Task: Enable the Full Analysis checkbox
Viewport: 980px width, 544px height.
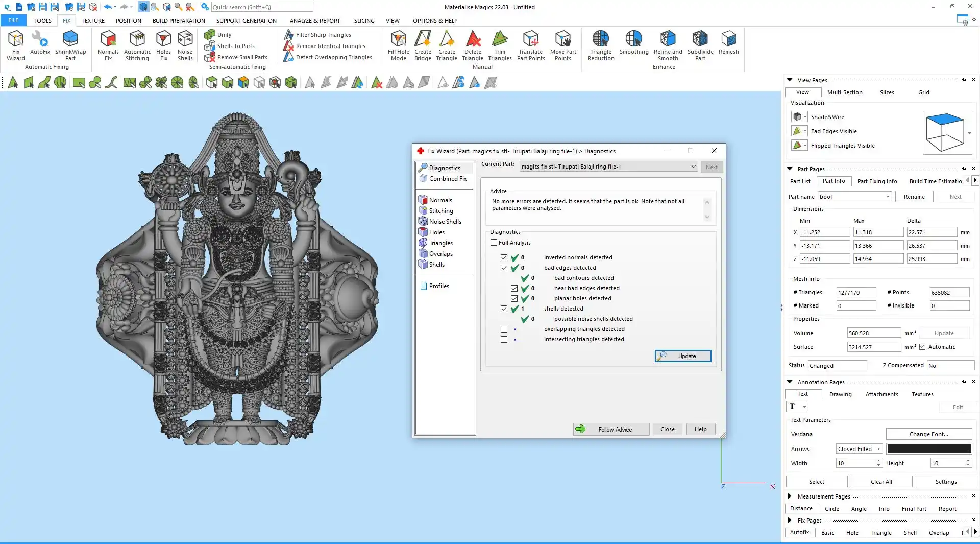Action: [x=494, y=243]
